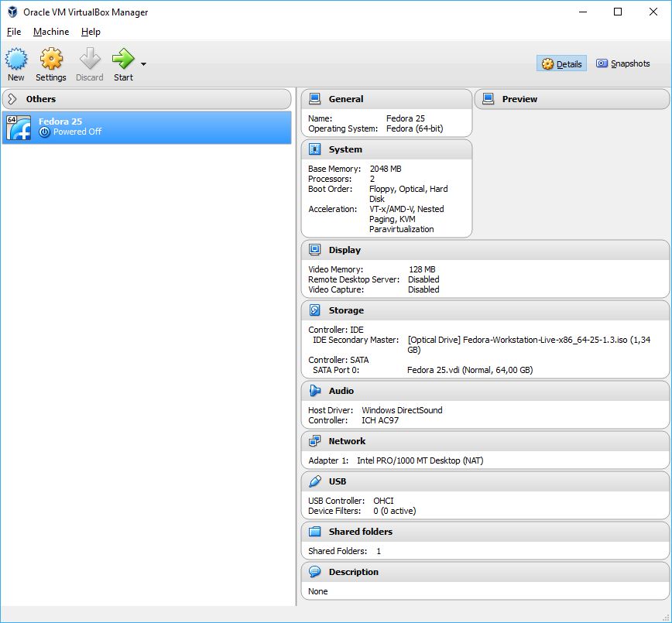Click the Storage section disk icon

pos(314,310)
